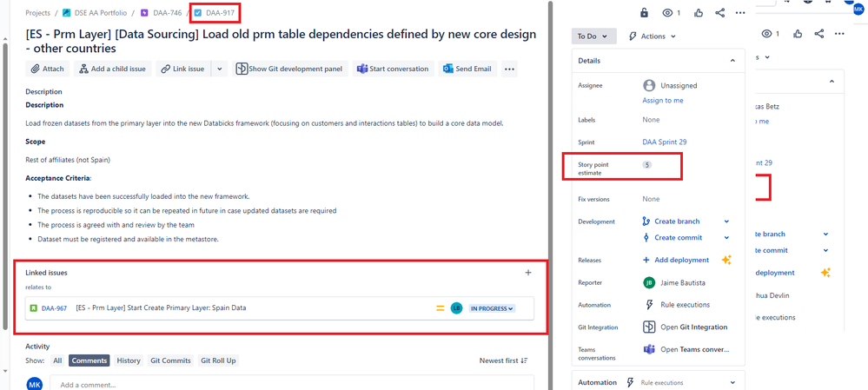Click Teams icon in Teams conversations row

click(x=649, y=350)
